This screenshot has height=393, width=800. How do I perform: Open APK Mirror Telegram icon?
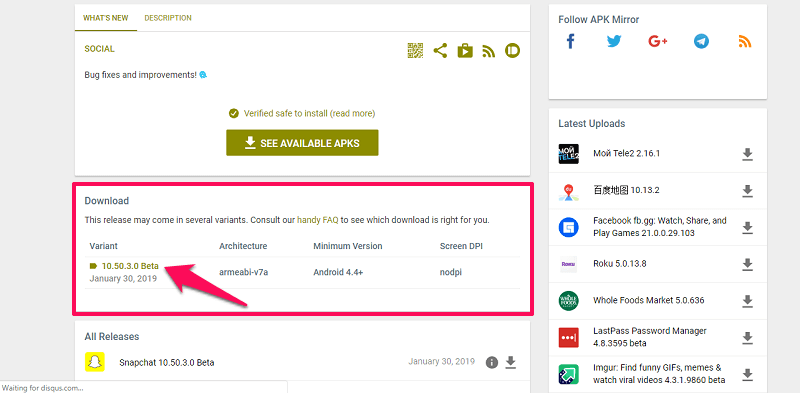tap(702, 41)
